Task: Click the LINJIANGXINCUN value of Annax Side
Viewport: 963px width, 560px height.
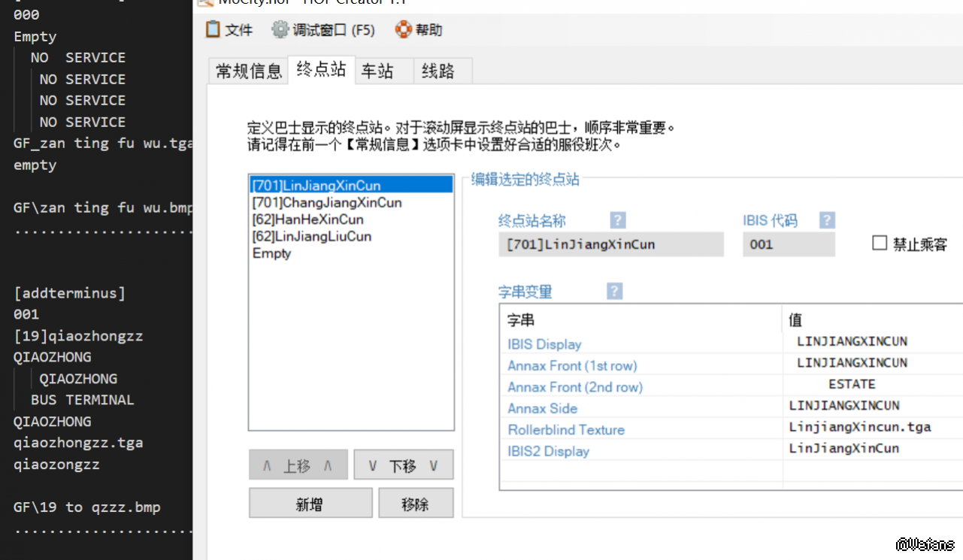Action: point(844,406)
